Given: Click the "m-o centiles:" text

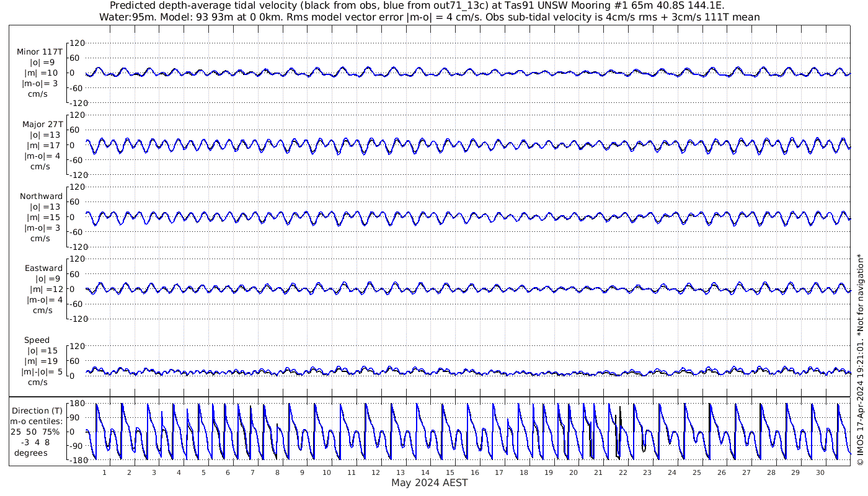Looking at the screenshot, I should (37, 421).
